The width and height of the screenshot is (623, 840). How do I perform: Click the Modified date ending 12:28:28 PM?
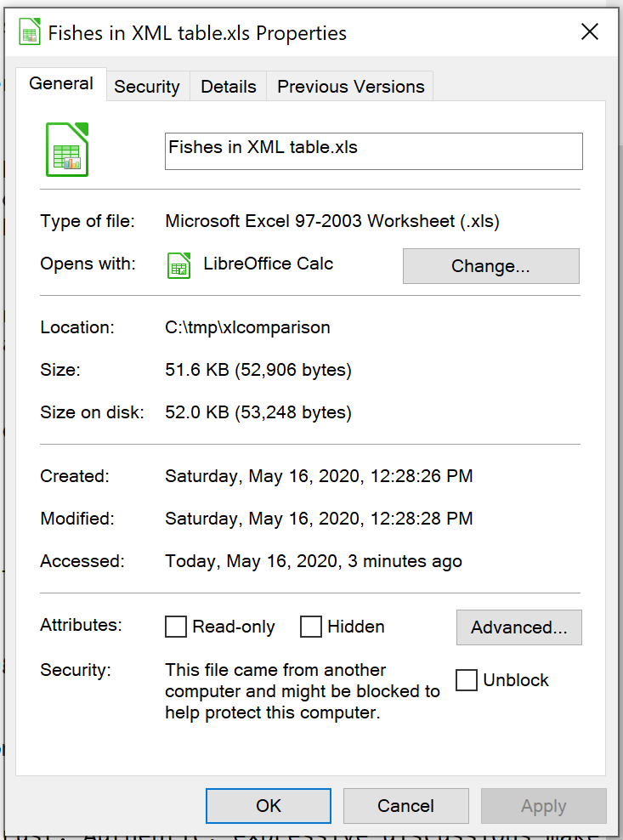pos(319,518)
